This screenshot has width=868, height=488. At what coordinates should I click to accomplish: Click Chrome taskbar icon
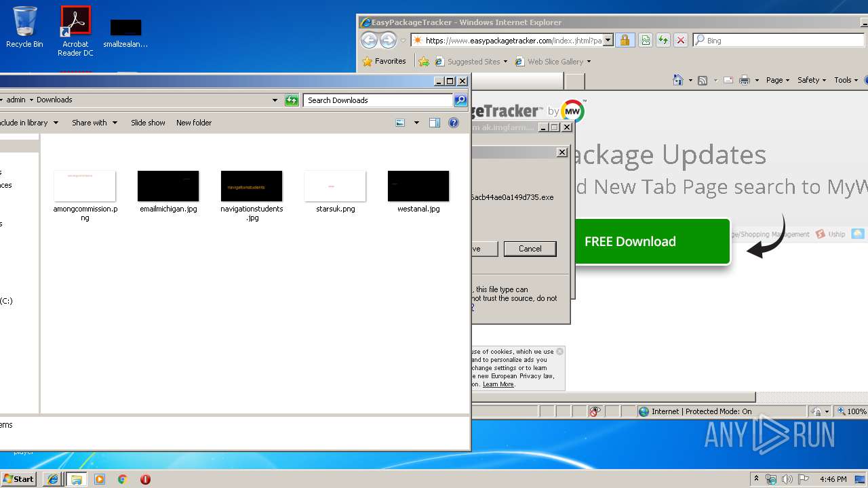(x=122, y=479)
